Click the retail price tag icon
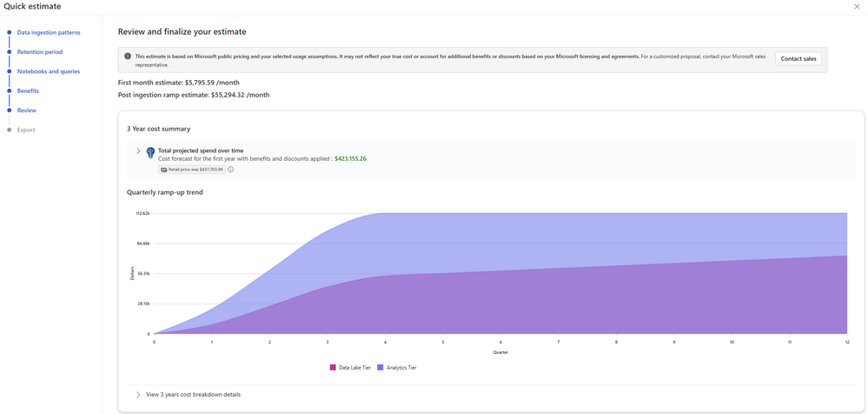This screenshot has height=414, width=868. click(164, 170)
